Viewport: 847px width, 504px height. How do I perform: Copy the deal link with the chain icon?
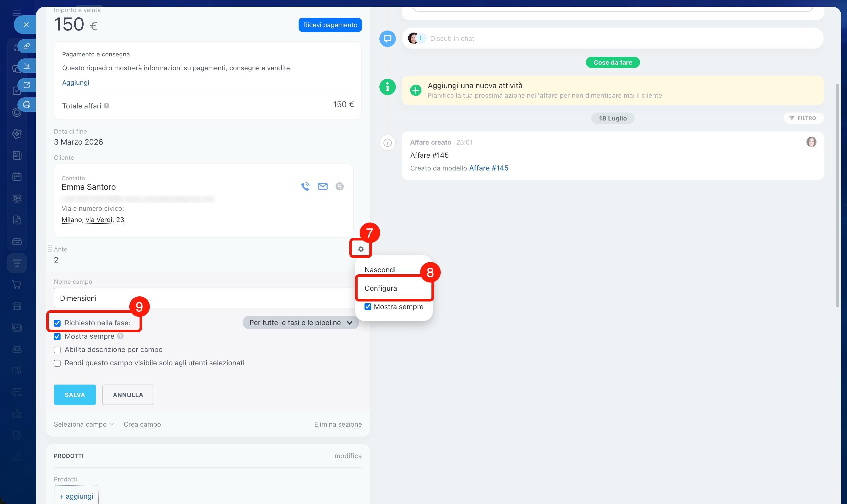pos(26,46)
